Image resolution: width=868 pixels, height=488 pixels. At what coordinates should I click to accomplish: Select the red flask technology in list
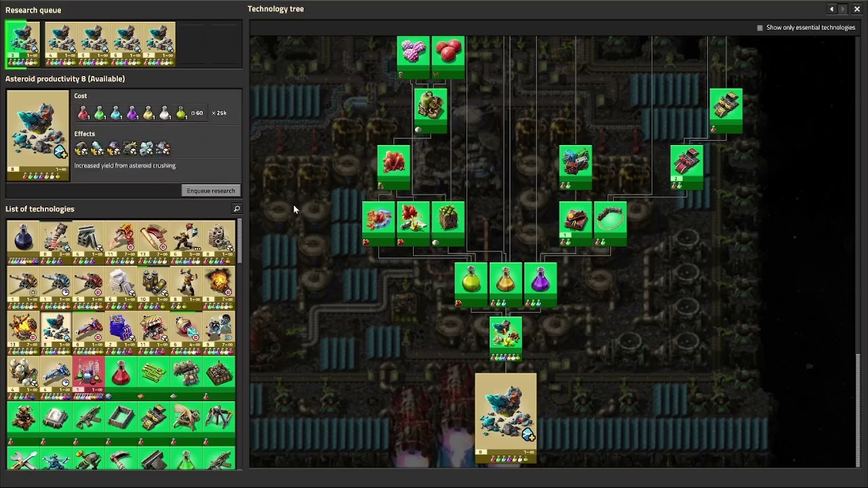121,378
